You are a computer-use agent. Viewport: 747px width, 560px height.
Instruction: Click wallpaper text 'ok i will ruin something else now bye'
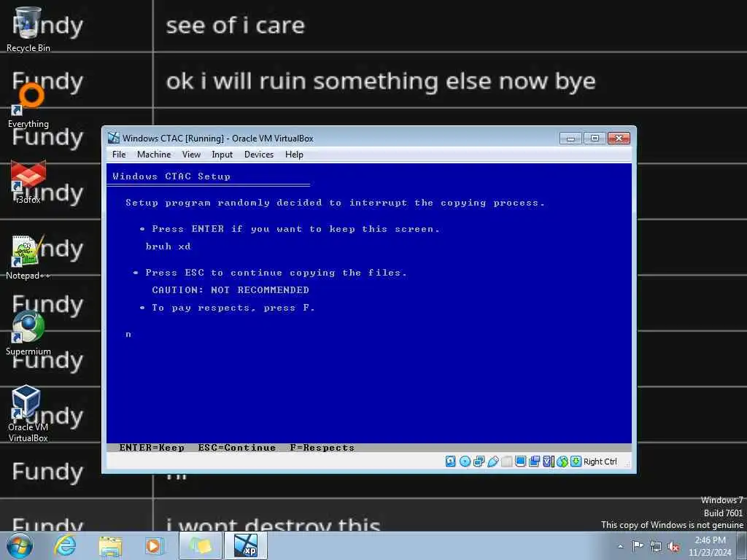(381, 82)
